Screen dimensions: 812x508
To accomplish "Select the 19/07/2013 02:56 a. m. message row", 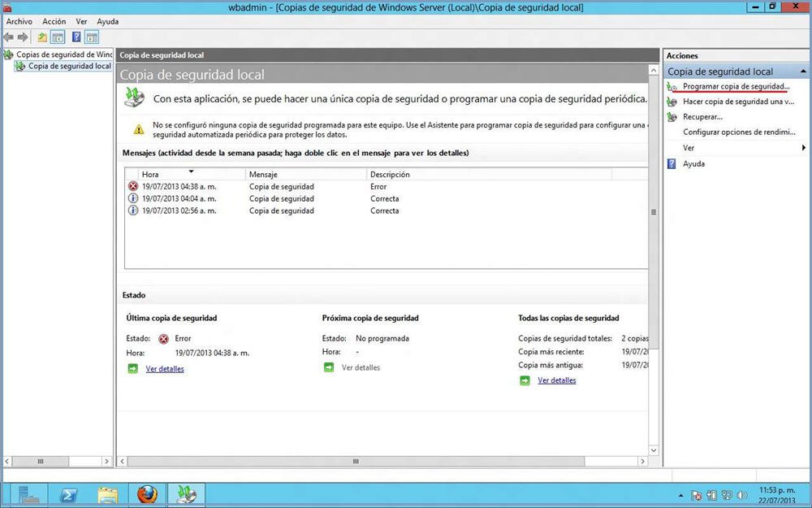I will pos(386,211).
